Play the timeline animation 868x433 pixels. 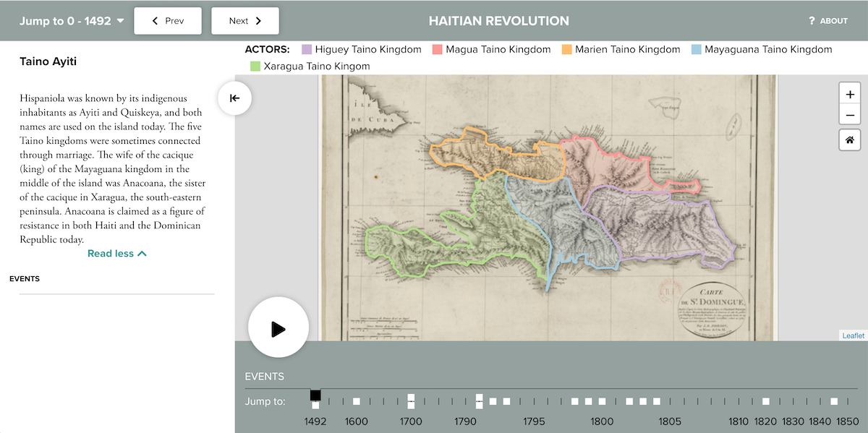point(278,328)
